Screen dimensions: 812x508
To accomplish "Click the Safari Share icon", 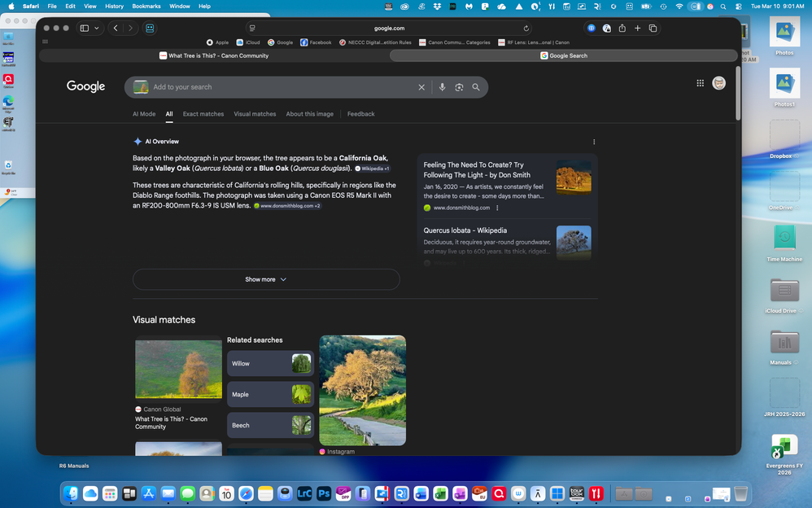I will pyautogui.click(x=622, y=28).
